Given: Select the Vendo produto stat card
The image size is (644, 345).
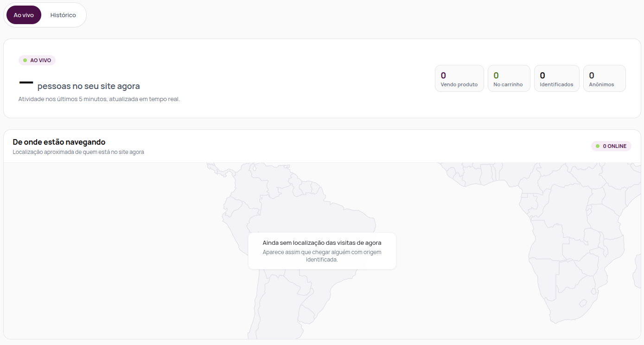Looking at the screenshot, I should click(459, 78).
